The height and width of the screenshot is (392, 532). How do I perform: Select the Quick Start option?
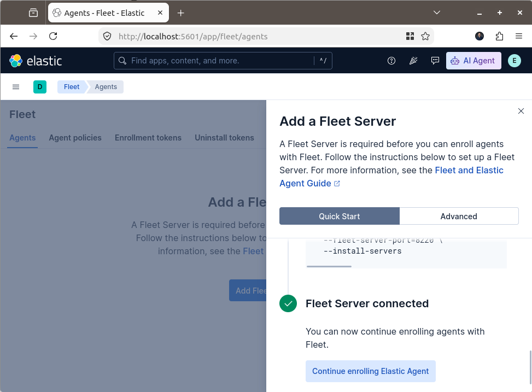coord(340,216)
